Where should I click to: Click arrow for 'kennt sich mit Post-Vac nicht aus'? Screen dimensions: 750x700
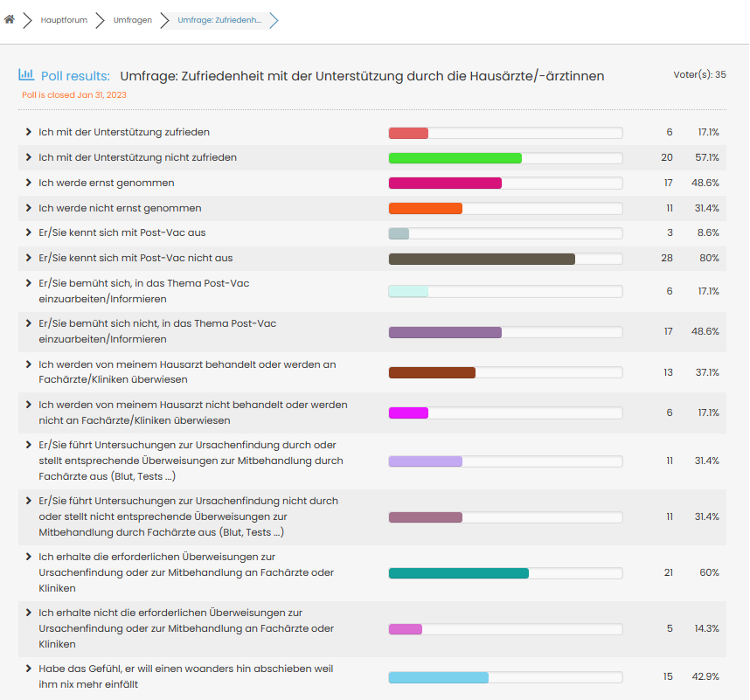click(x=29, y=258)
